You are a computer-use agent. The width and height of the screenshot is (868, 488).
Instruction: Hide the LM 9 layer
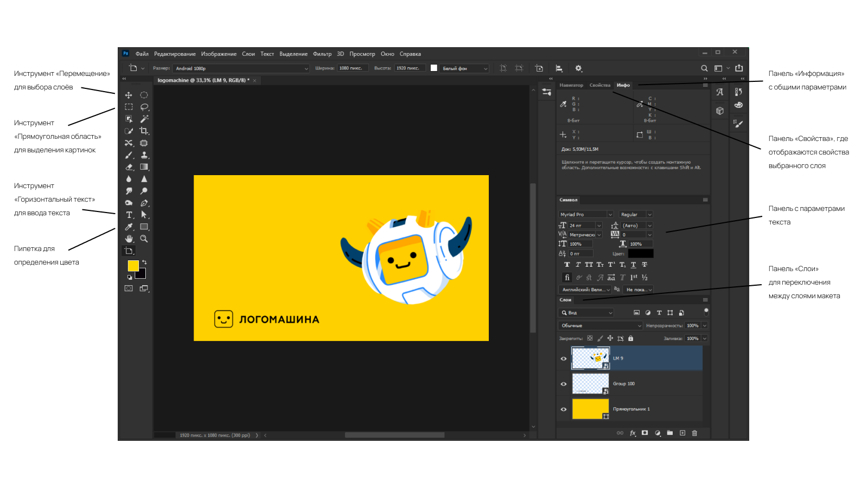tap(564, 358)
